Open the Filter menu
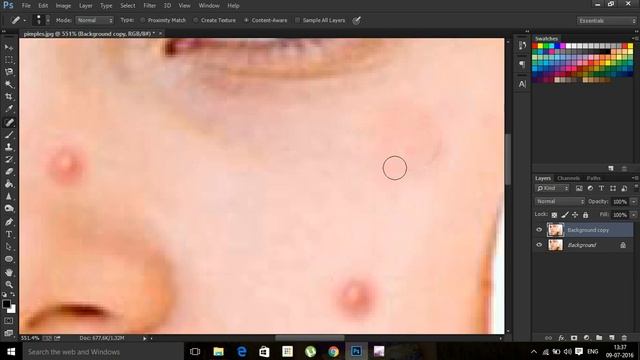Screen dimensions: 640x360 (x=149, y=6)
